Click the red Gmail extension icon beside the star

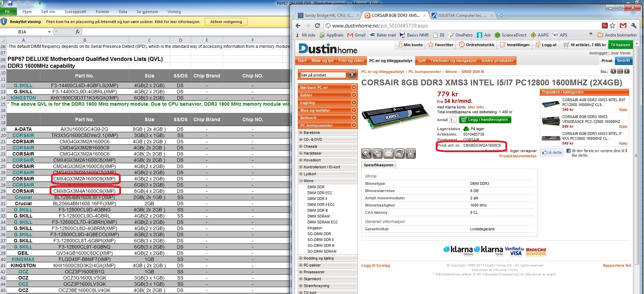(623, 25)
